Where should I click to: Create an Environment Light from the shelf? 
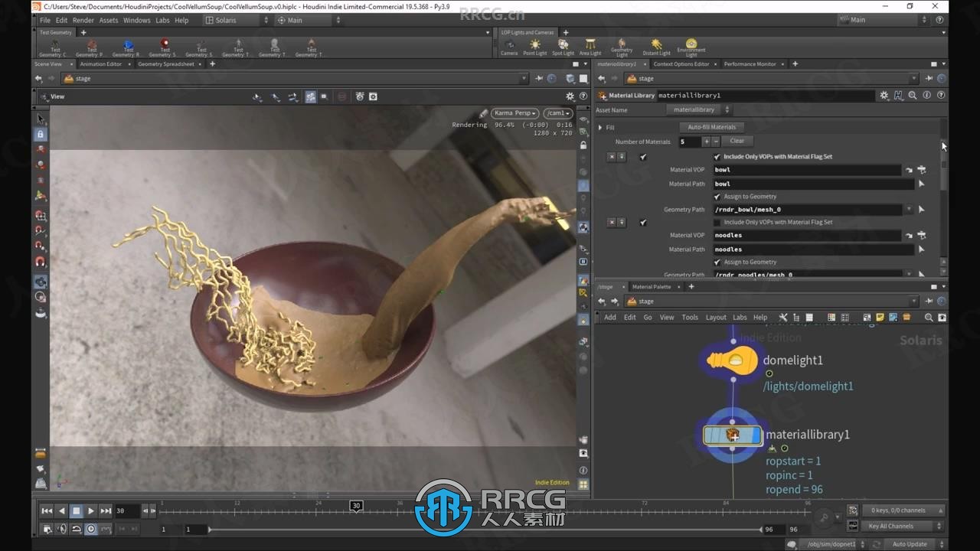pyautogui.click(x=691, y=47)
